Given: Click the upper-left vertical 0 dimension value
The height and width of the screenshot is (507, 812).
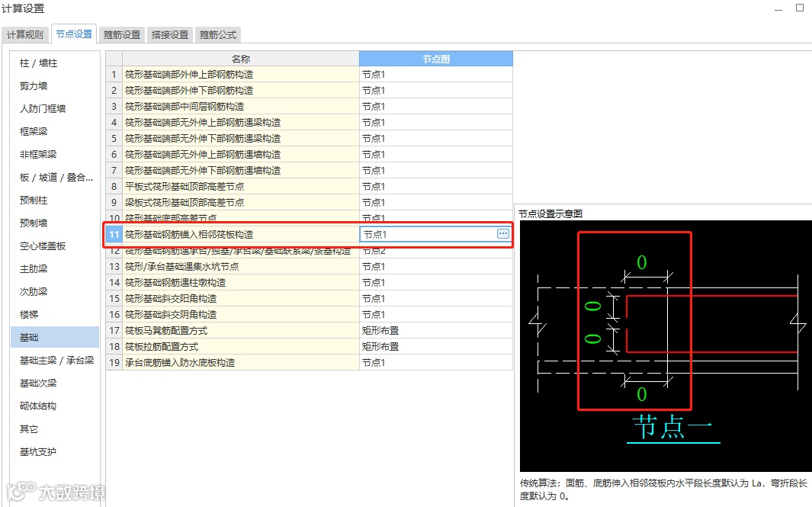Looking at the screenshot, I should point(592,306).
